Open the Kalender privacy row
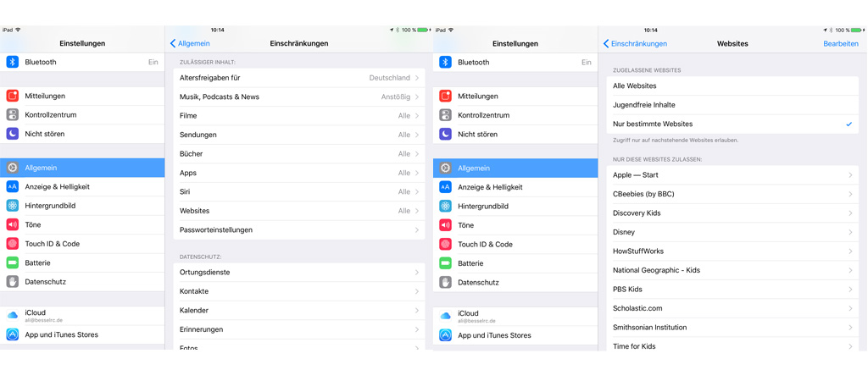Screen dimensions: 868x381 coord(299,310)
